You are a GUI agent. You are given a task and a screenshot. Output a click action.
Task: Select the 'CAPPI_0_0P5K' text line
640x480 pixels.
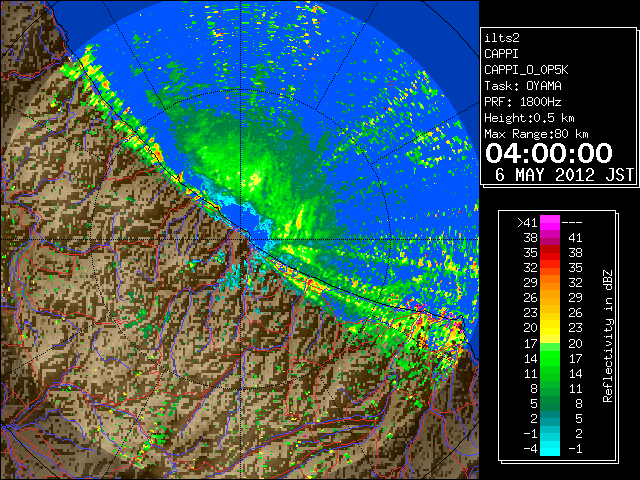[526, 70]
